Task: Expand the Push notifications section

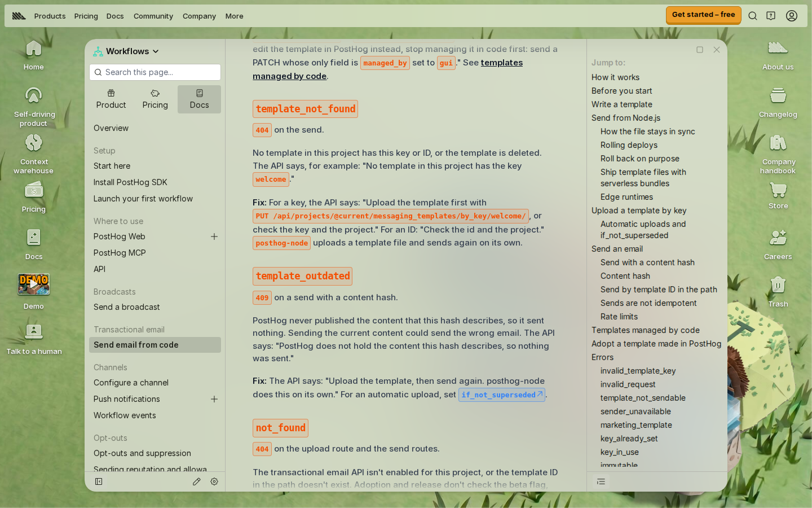Action: pos(214,399)
